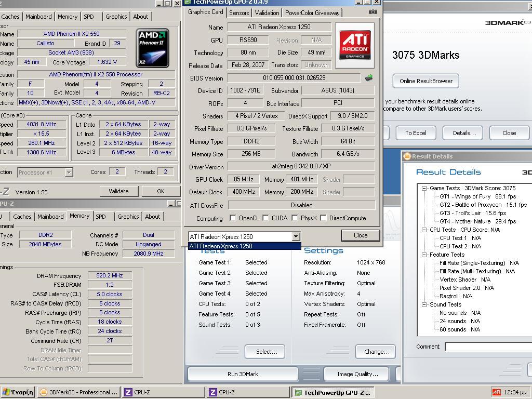The image size is (532, 399).
Task: Select Ragtroll tree item
Action: (456, 296)
